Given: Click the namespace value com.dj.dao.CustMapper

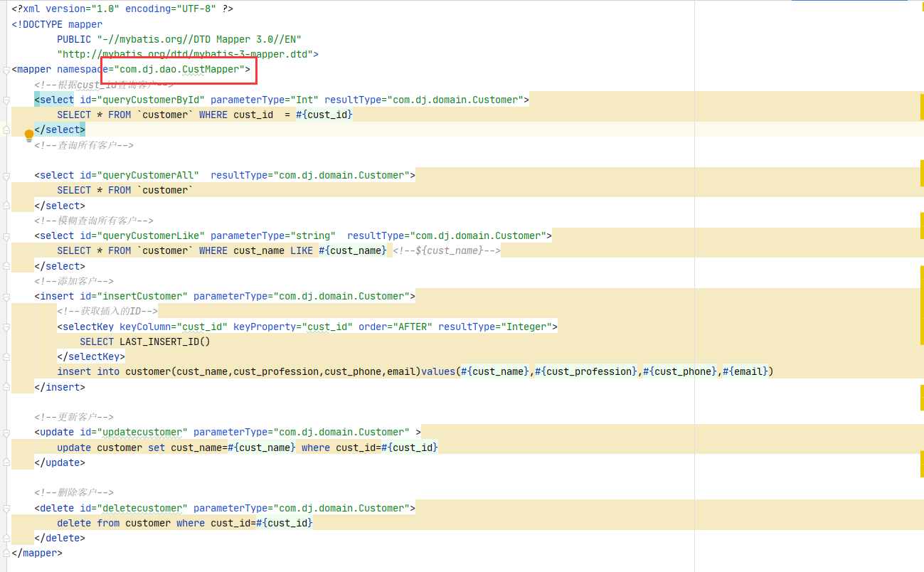Looking at the screenshot, I should click(x=179, y=70).
